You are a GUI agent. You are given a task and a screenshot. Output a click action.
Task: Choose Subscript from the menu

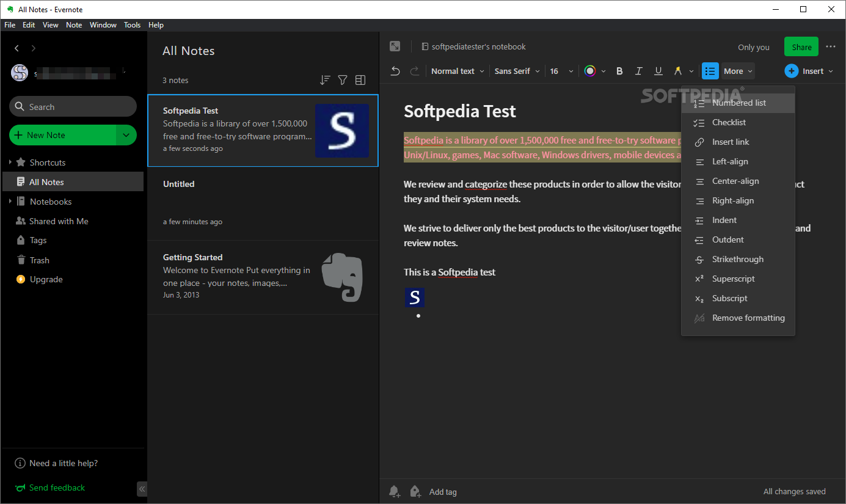[738, 298]
